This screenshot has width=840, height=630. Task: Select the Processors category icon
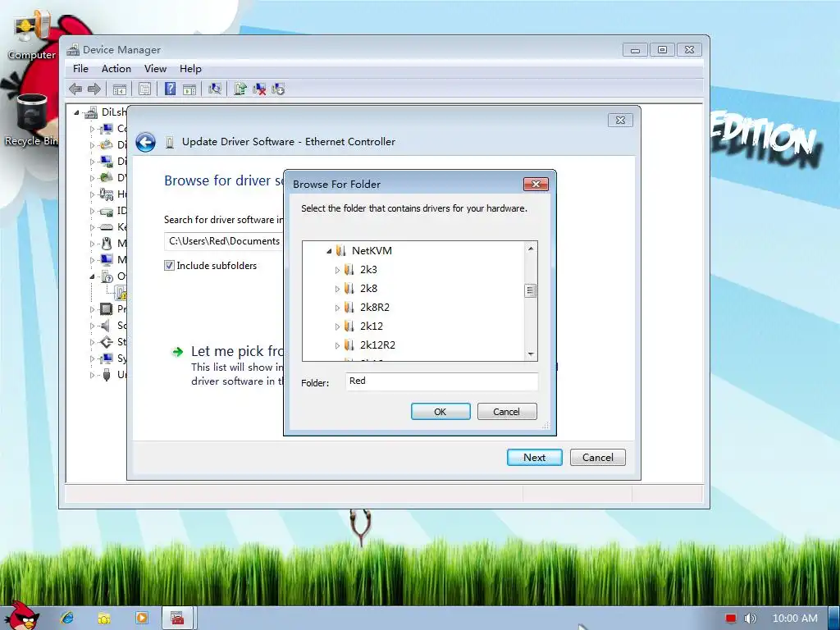pyautogui.click(x=107, y=309)
